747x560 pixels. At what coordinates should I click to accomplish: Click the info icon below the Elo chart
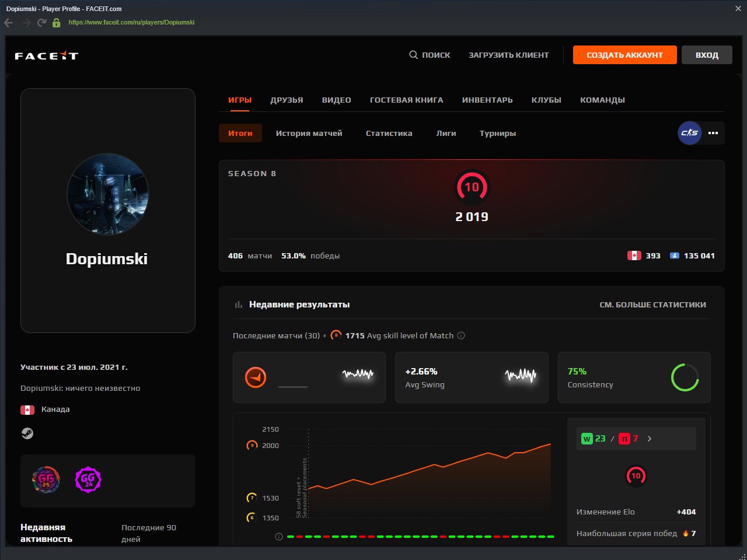coord(279,537)
